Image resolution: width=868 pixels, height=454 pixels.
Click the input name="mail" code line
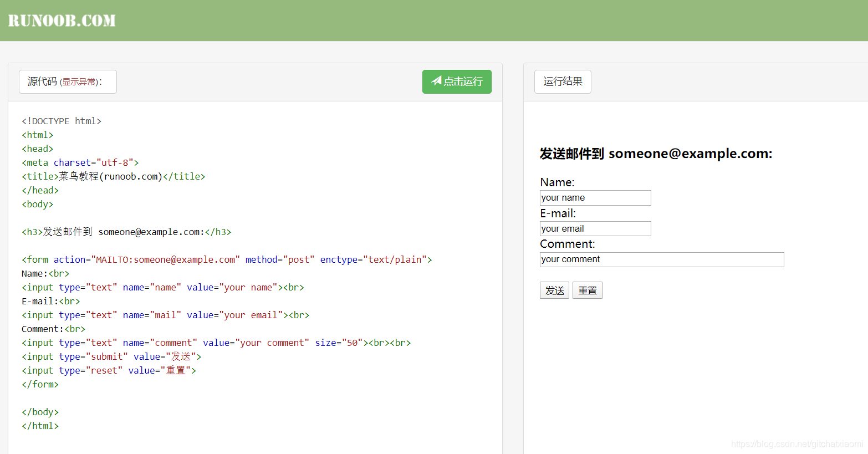(166, 315)
